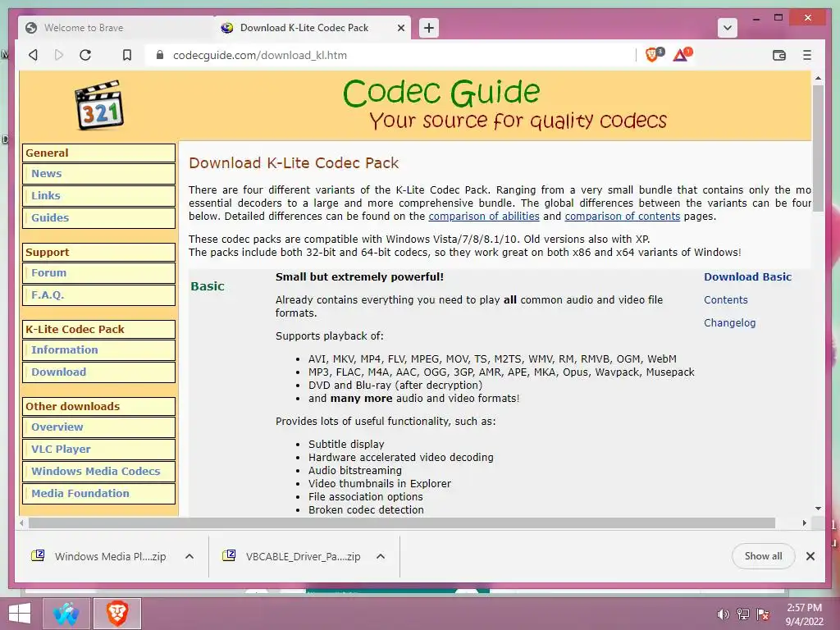The image size is (840, 630).
Task: Click the 321 clapperboard logo
Action: pos(99,105)
